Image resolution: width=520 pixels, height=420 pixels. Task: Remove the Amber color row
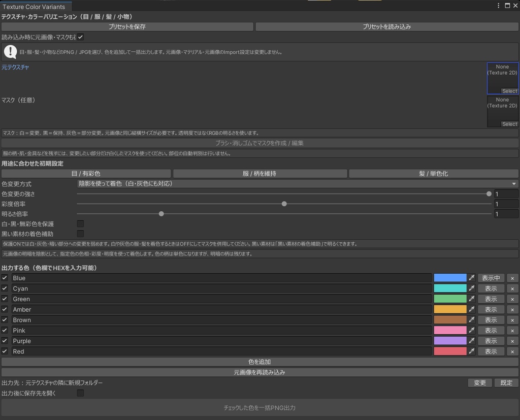512,309
